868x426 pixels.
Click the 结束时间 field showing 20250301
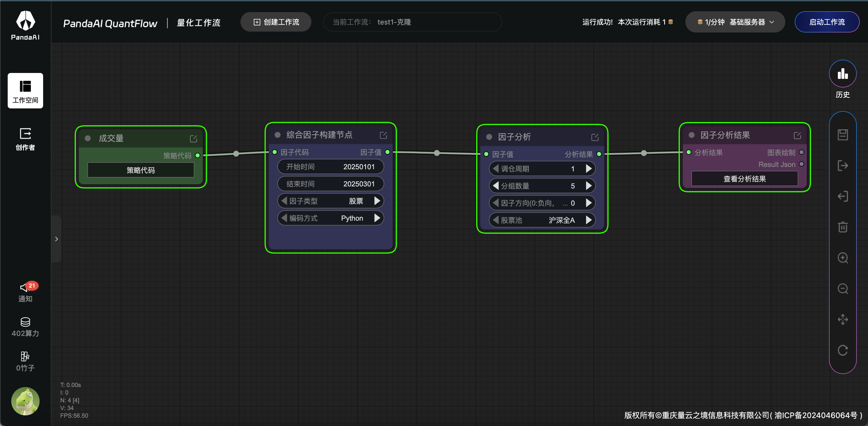click(331, 184)
